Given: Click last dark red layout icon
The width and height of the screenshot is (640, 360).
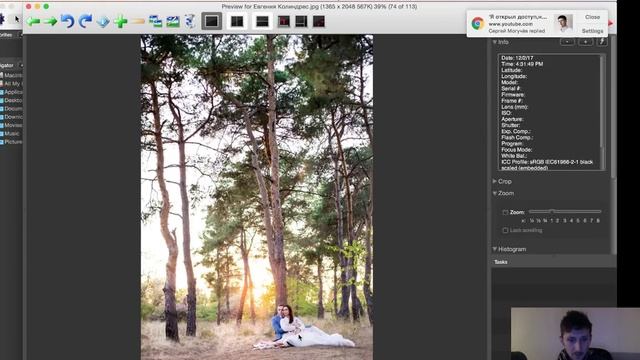Looking at the screenshot, I should point(319,21).
